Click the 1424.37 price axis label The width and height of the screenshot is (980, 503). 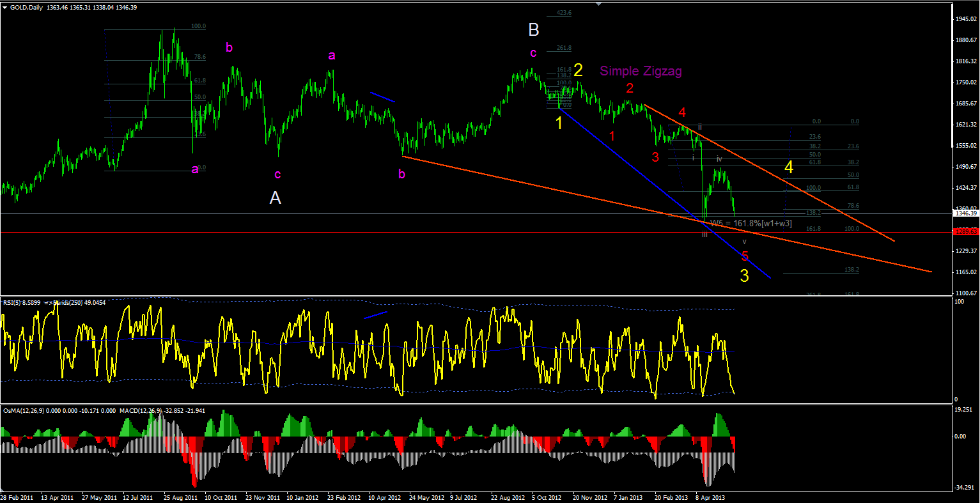(965, 188)
